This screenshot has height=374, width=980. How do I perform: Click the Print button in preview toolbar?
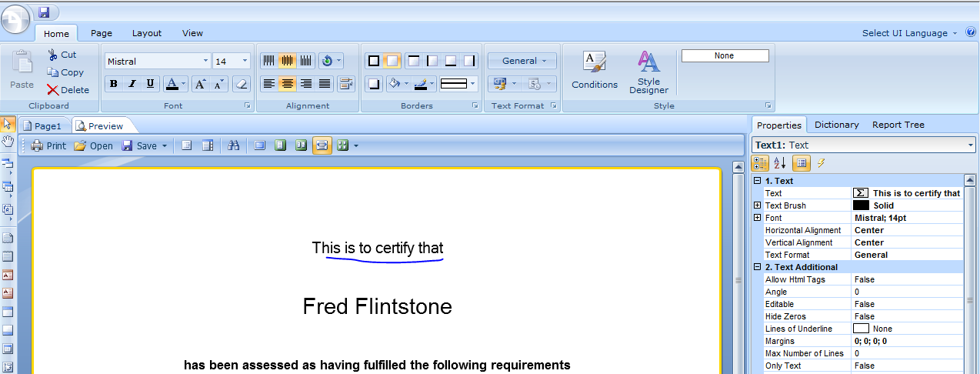click(48, 145)
